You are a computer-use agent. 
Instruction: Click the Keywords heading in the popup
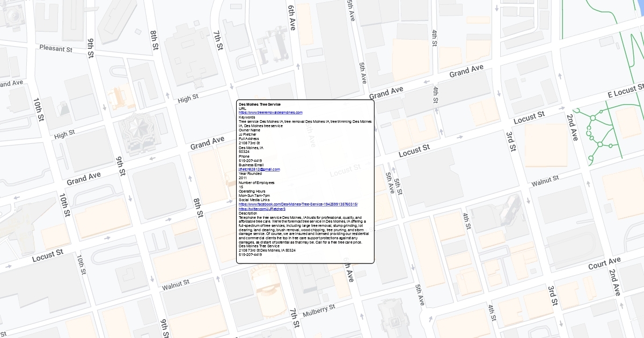click(x=247, y=117)
